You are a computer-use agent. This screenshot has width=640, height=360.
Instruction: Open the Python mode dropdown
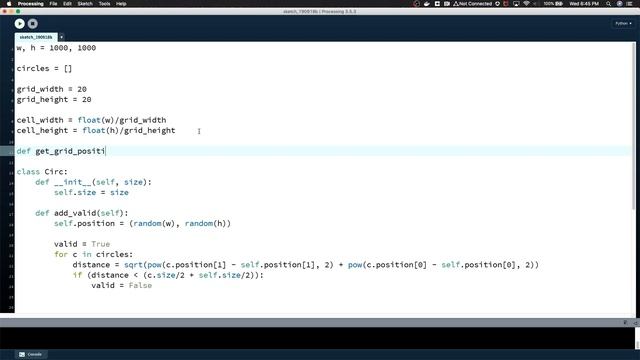pos(623,24)
